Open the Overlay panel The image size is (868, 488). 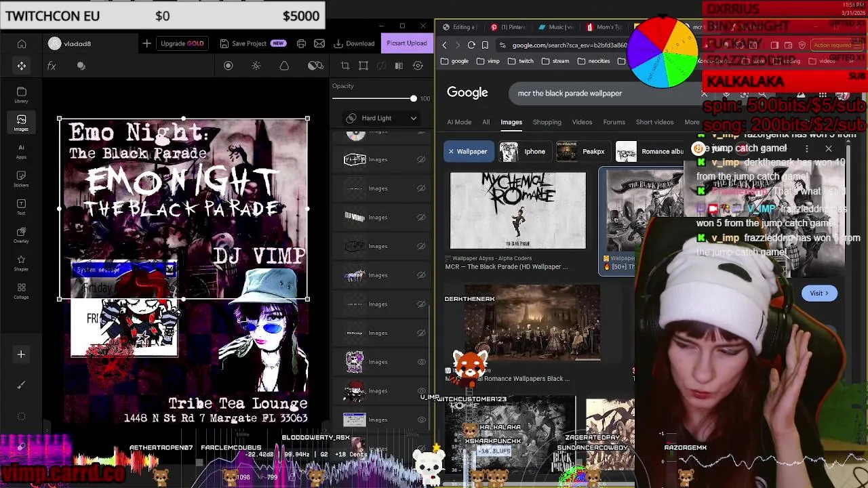22,235
